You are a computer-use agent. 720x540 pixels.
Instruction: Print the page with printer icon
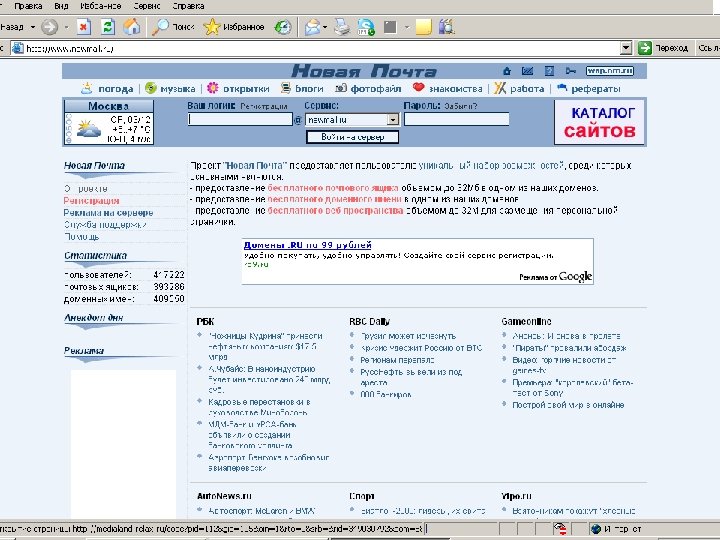click(342, 27)
